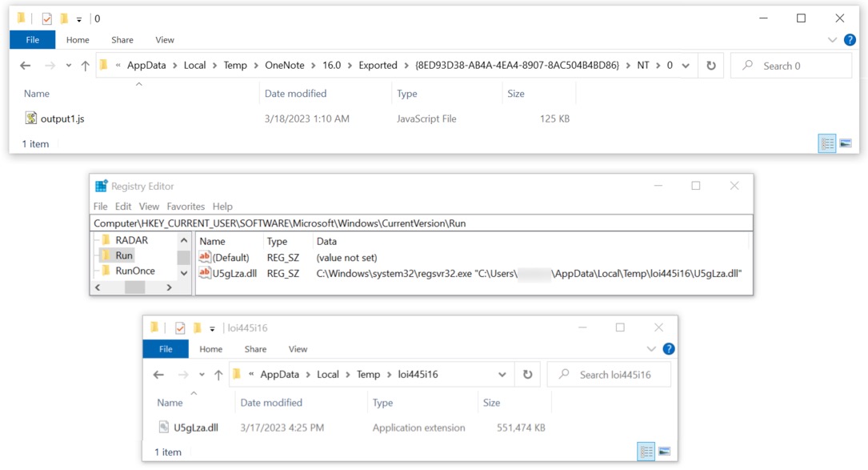The image size is (868, 470).
Task: Open the View tab in loi445i16 window
Action: point(298,349)
